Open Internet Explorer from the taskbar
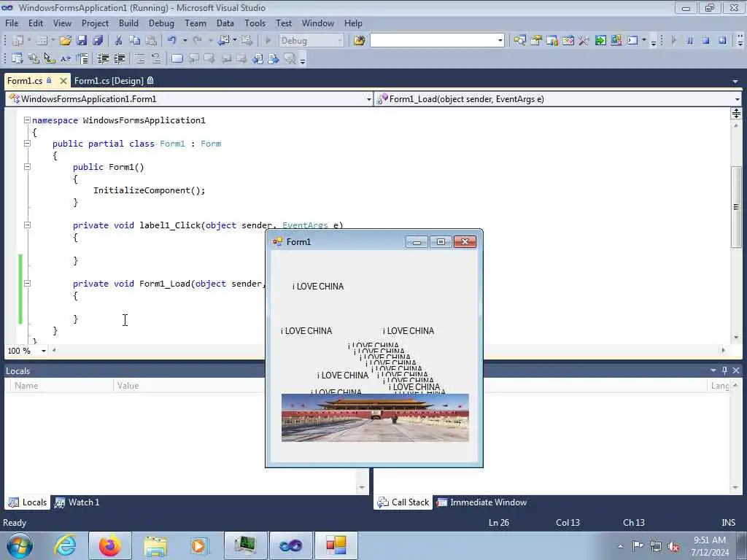The height and width of the screenshot is (560, 747). coord(65,545)
